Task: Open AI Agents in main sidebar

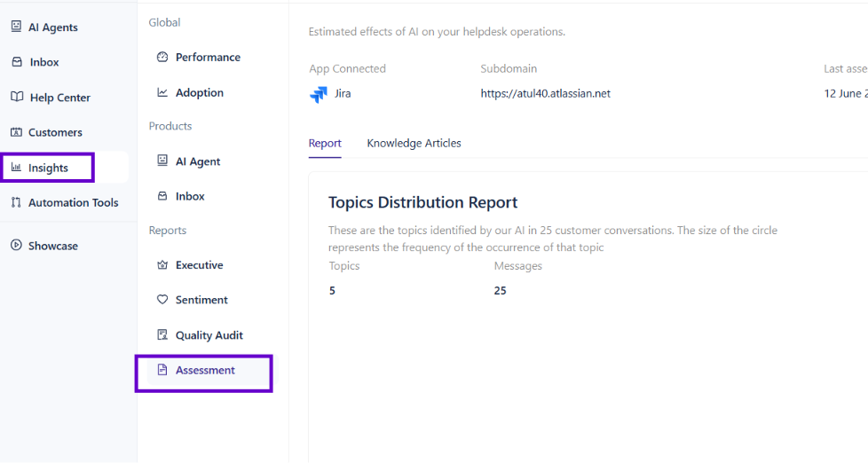Action: pyautogui.click(x=53, y=27)
